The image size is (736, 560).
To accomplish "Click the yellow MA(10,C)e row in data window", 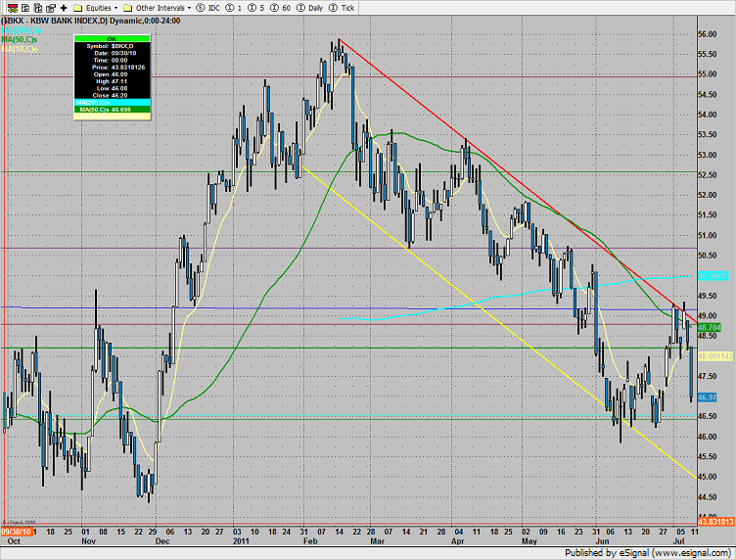I will (x=113, y=116).
